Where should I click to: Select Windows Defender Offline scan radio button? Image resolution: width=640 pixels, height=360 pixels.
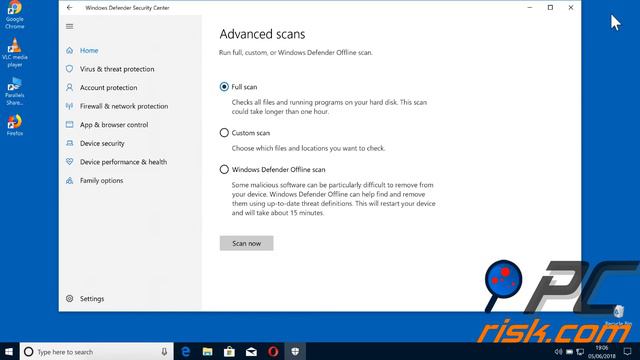[224, 169]
